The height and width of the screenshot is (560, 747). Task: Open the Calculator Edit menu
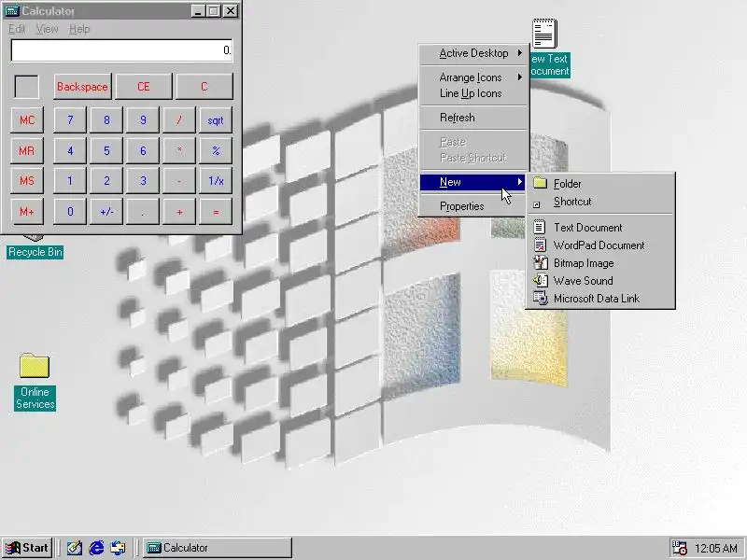pos(17,29)
